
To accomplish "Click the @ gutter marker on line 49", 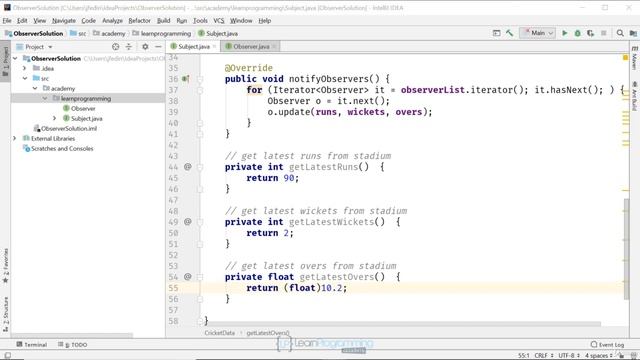I will tap(187, 222).
